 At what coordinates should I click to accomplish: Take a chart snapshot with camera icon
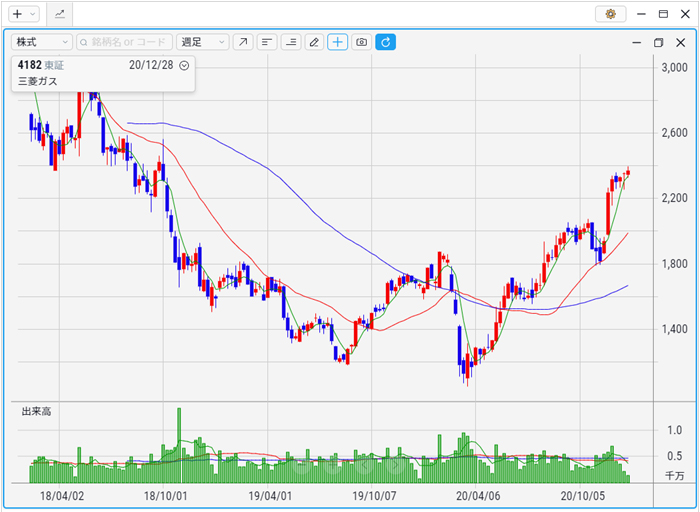(x=362, y=42)
